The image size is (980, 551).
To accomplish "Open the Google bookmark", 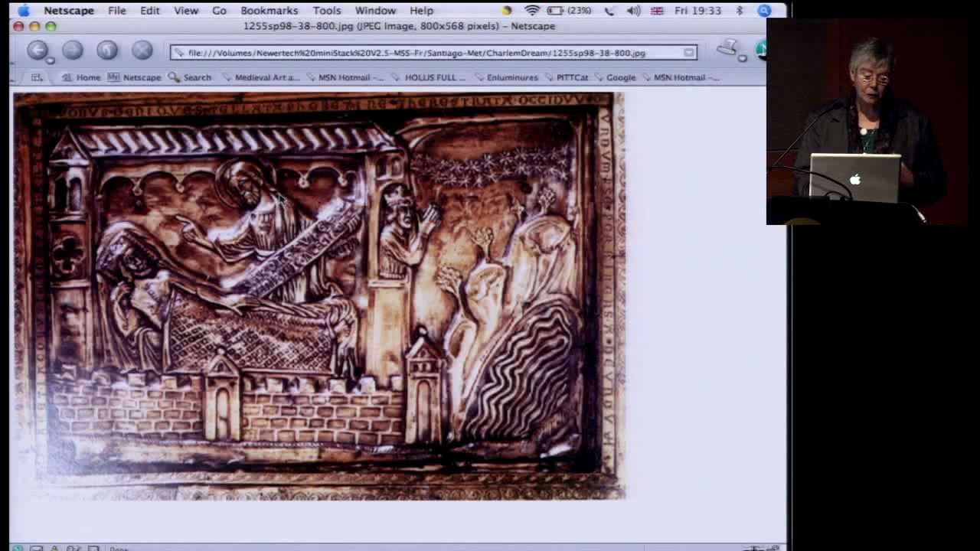I will click(615, 77).
